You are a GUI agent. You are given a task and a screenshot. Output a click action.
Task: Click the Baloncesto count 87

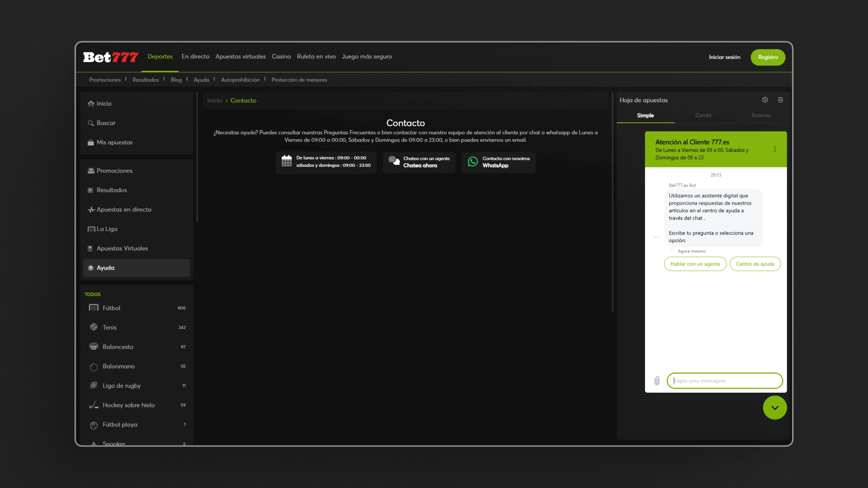(183, 347)
